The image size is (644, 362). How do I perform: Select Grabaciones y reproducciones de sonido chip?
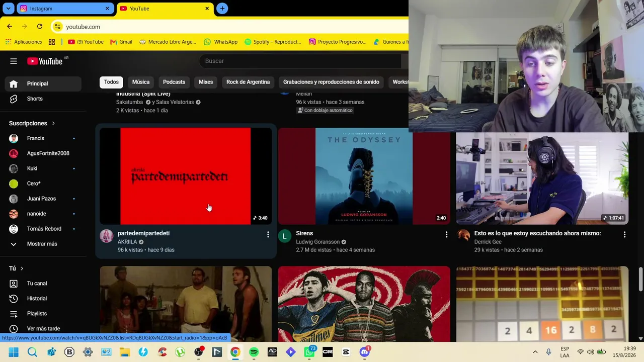click(x=331, y=82)
